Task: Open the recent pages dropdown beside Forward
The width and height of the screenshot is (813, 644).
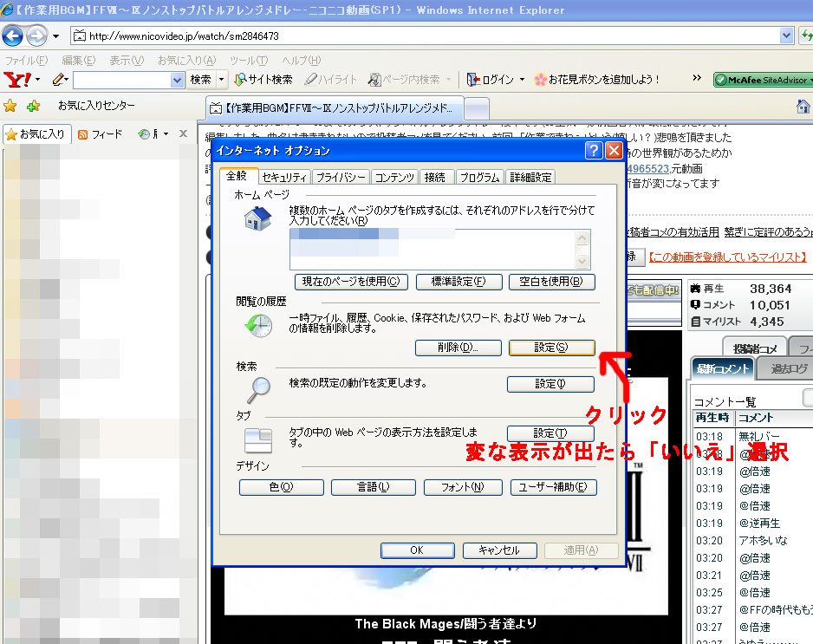Action: click(x=55, y=36)
